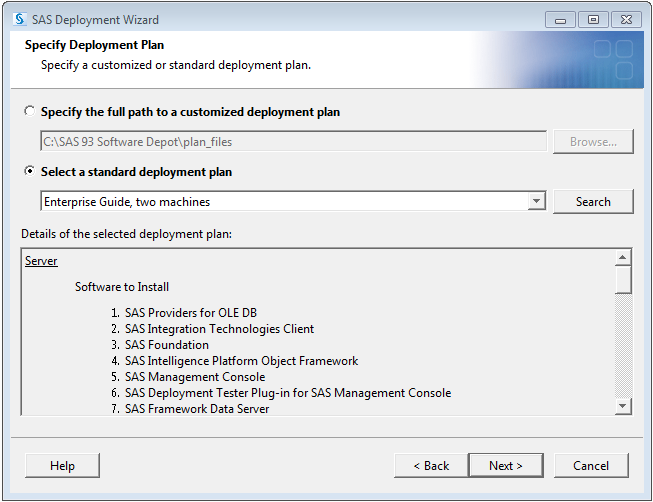
Task: Click the Search button
Action: coord(593,201)
